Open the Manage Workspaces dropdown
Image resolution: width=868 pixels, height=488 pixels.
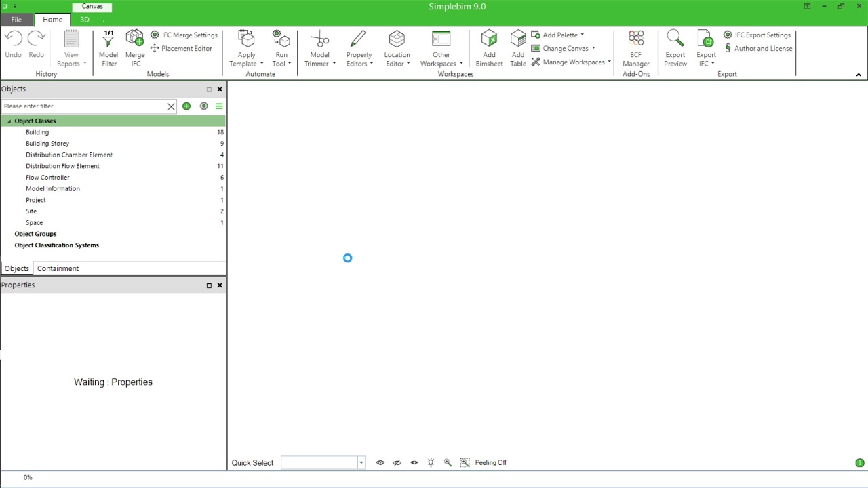tap(572, 62)
